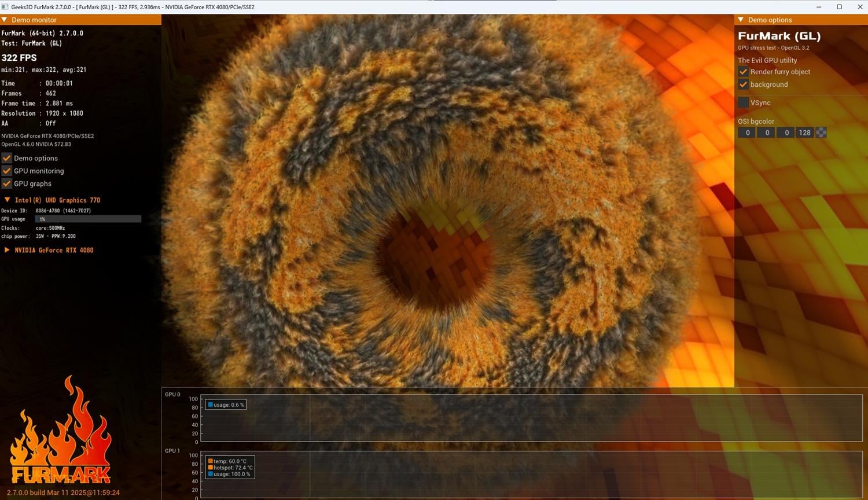868x500 pixels.
Task: Click the blue usage marker in GPU 0 graph
Action: pyautogui.click(x=211, y=405)
